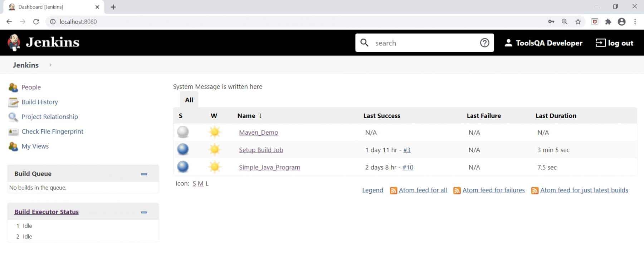Click the user icon beside ToolsQA Developer
This screenshot has height=263, width=644.
(x=508, y=43)
